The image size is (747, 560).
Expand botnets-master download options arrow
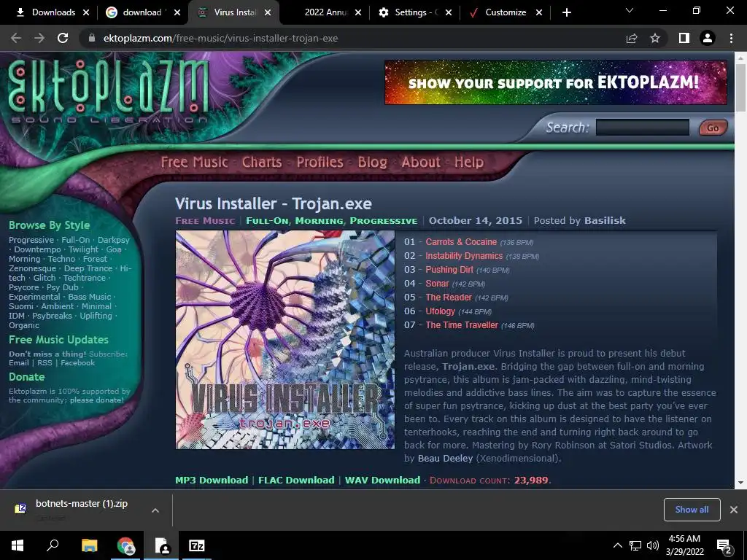pos(155,510)
